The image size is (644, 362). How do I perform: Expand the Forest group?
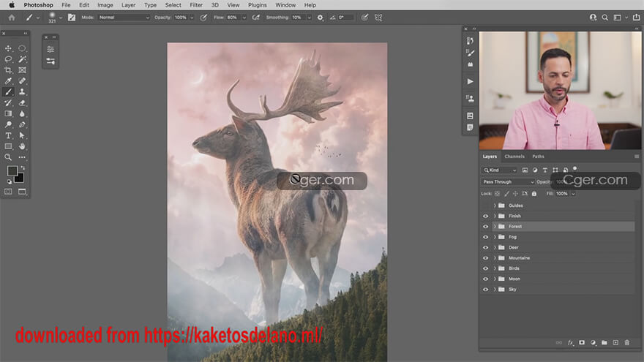click(x=495, y=227)
